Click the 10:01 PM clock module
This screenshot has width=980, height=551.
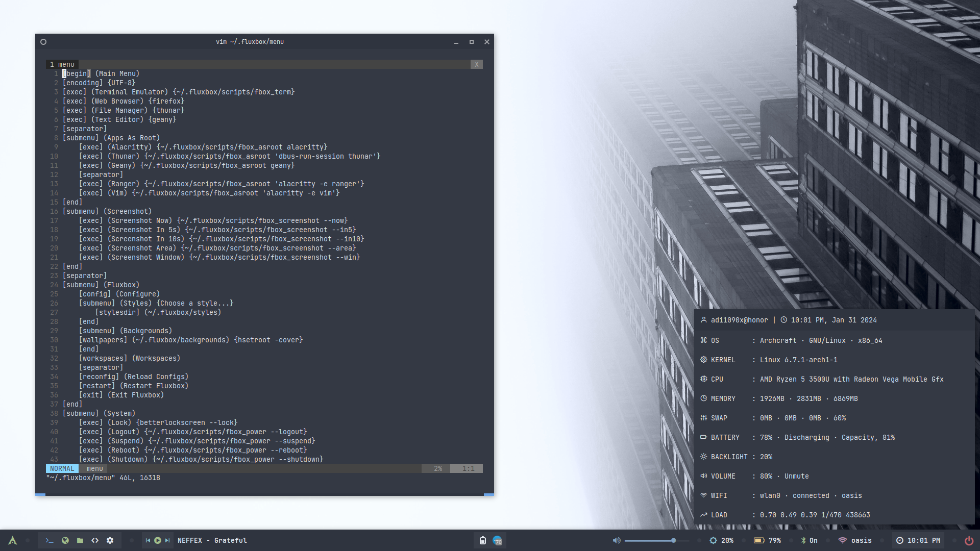[x=918, y=540]
